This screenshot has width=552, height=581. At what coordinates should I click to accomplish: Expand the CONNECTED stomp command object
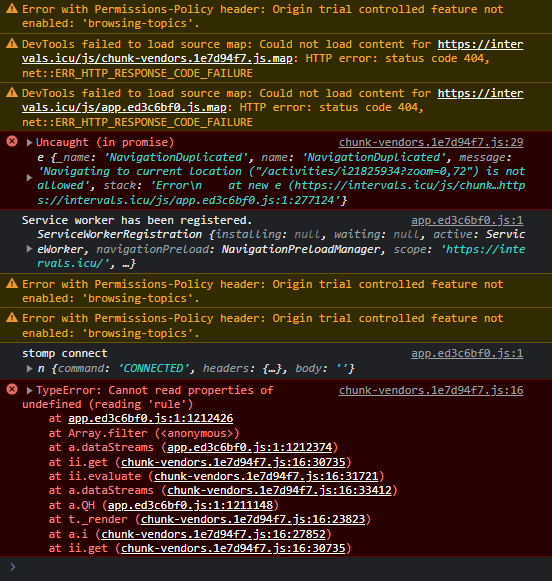29,368
